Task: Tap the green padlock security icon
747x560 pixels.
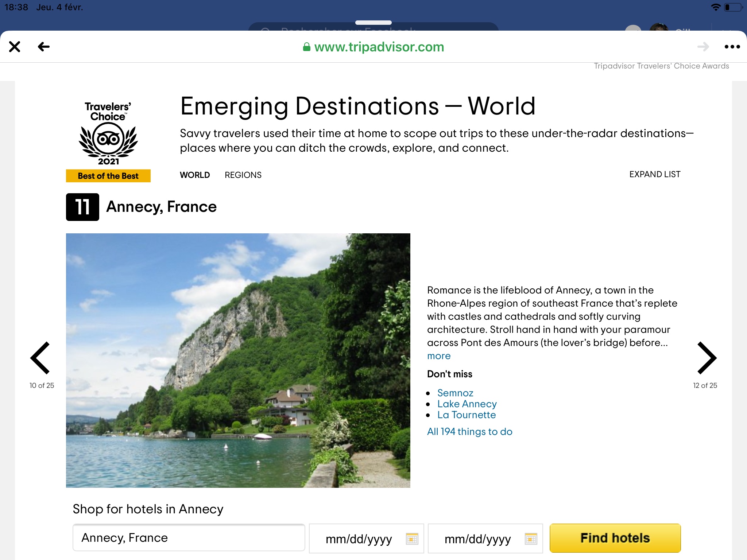Action: coord(307,47)
